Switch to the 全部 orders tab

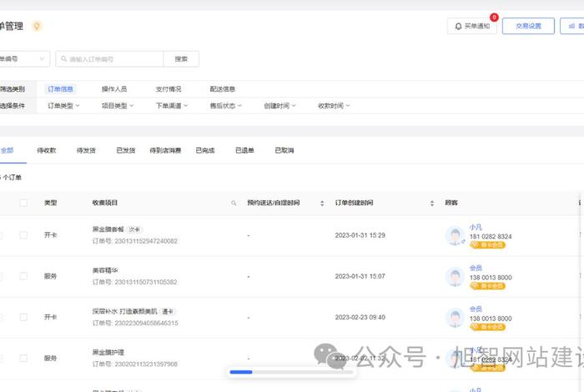[7, 150]
